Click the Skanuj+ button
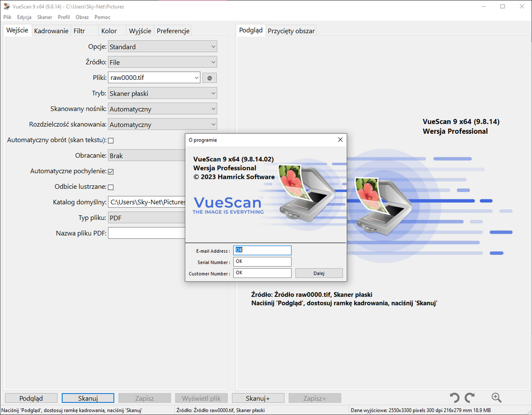Screen dimensions: 532x415 point(258,398)
